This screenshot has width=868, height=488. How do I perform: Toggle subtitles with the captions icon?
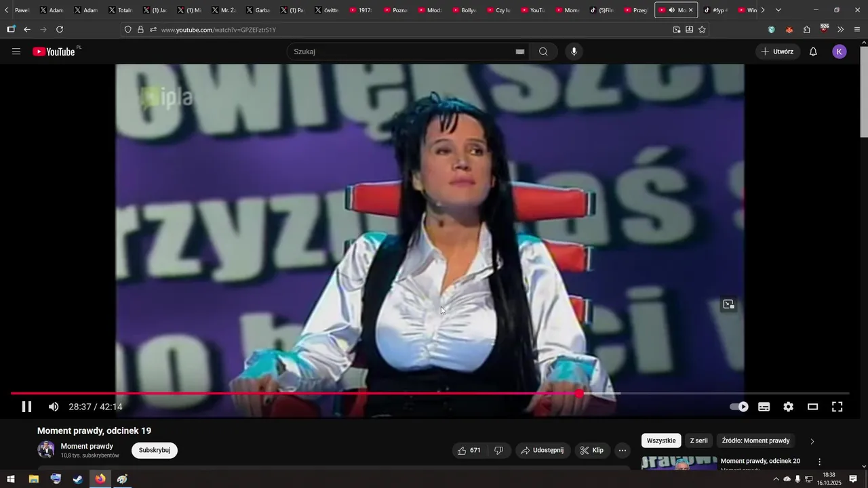(764, 407)
